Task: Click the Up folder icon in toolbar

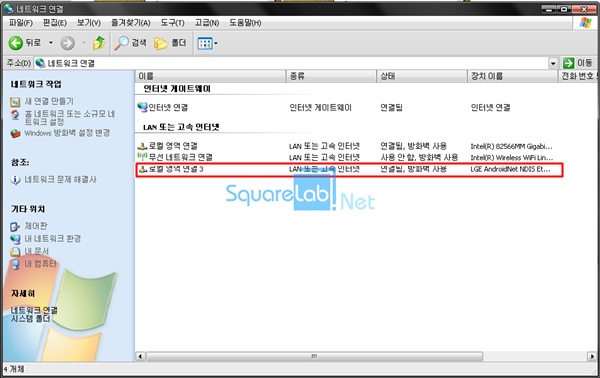Action: click(x=99, y=43)
